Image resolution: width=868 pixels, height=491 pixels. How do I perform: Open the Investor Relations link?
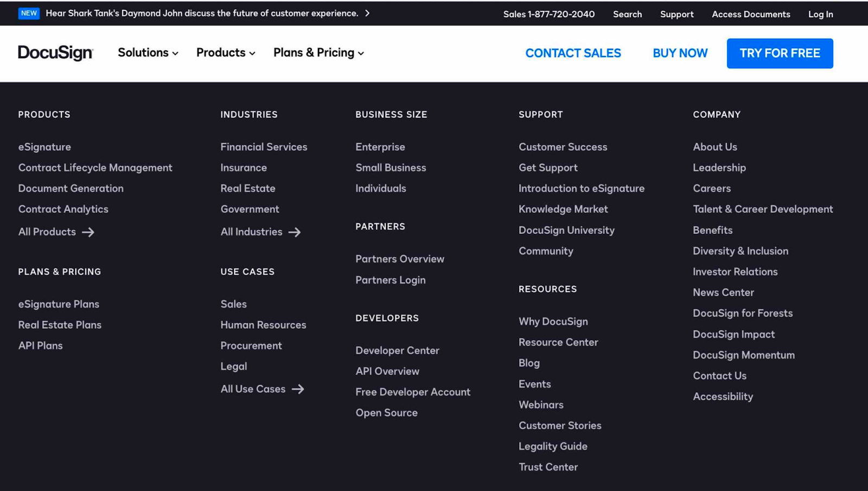click(x=735, y=271)
